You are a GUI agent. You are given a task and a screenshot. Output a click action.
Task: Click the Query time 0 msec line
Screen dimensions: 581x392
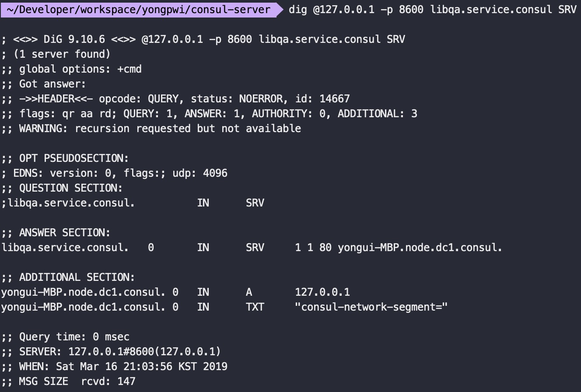(65, 337)
